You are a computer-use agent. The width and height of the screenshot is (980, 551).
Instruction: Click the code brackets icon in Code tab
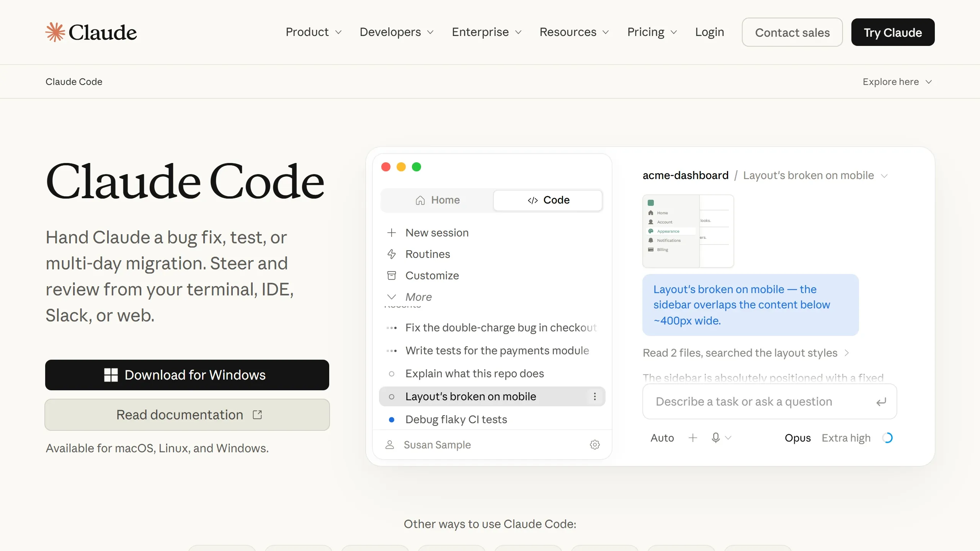pos(532,201)
